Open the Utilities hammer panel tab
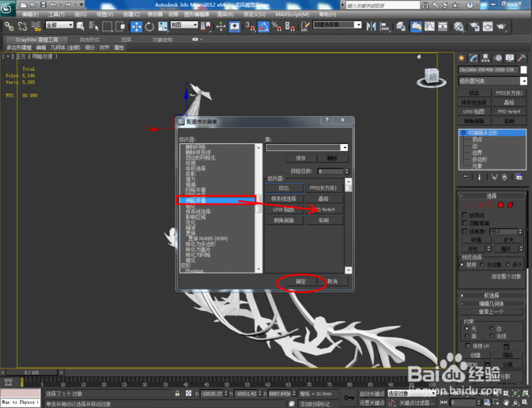The width and height of the screenshot is (532, 408). tap(522, 58)
